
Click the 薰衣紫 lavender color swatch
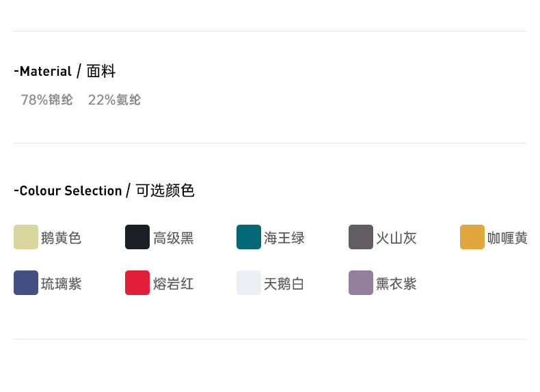pos(361,283)
